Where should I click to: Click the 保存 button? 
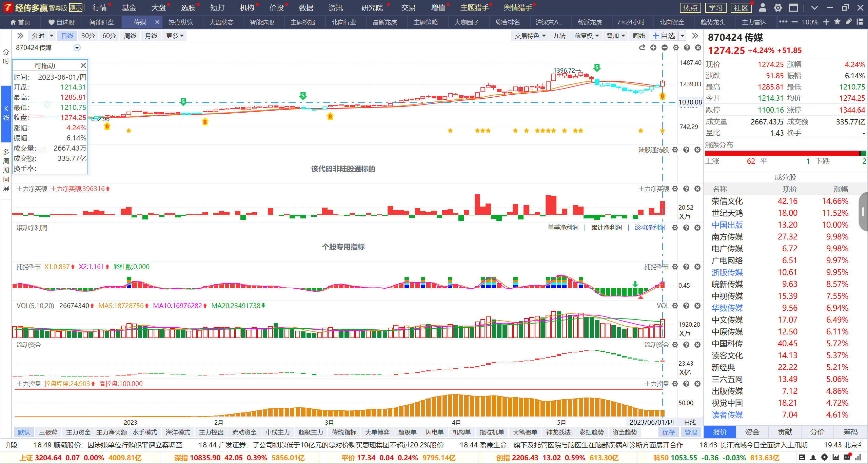click(x=668, y=432)
